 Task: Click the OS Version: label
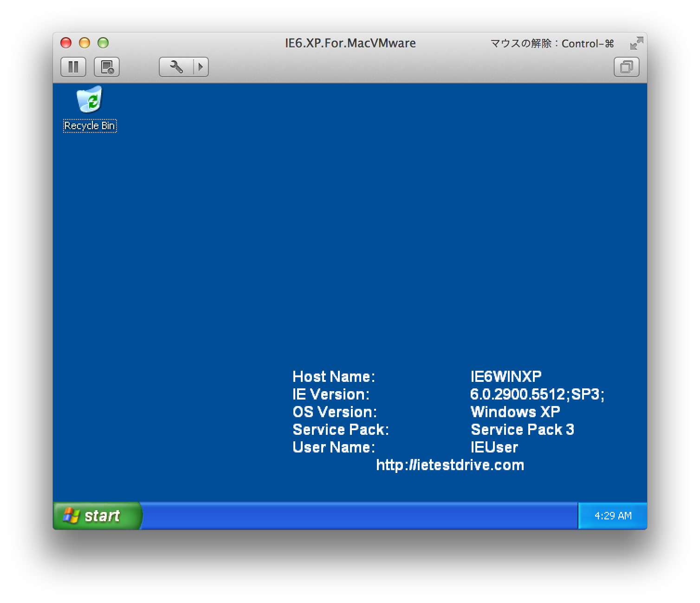[335, 412]
